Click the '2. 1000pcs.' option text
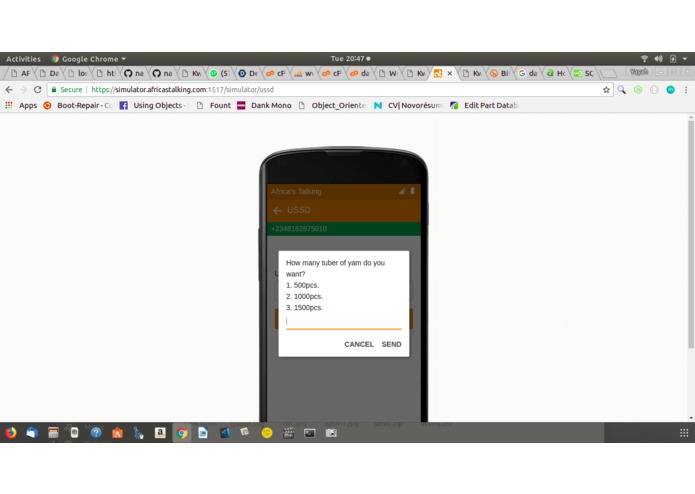This screenshot has height=494, width=695. [305, 296]
